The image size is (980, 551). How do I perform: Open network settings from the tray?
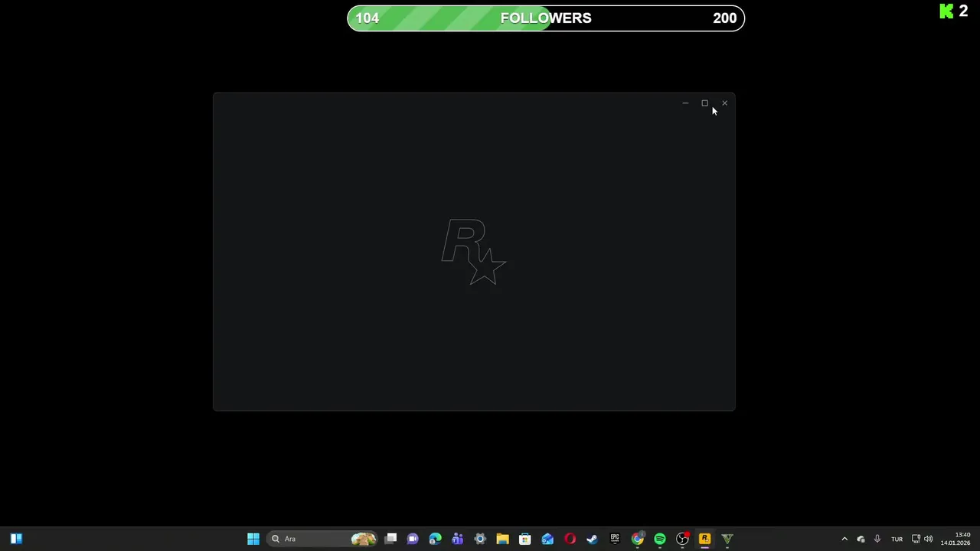pos(916,539)
